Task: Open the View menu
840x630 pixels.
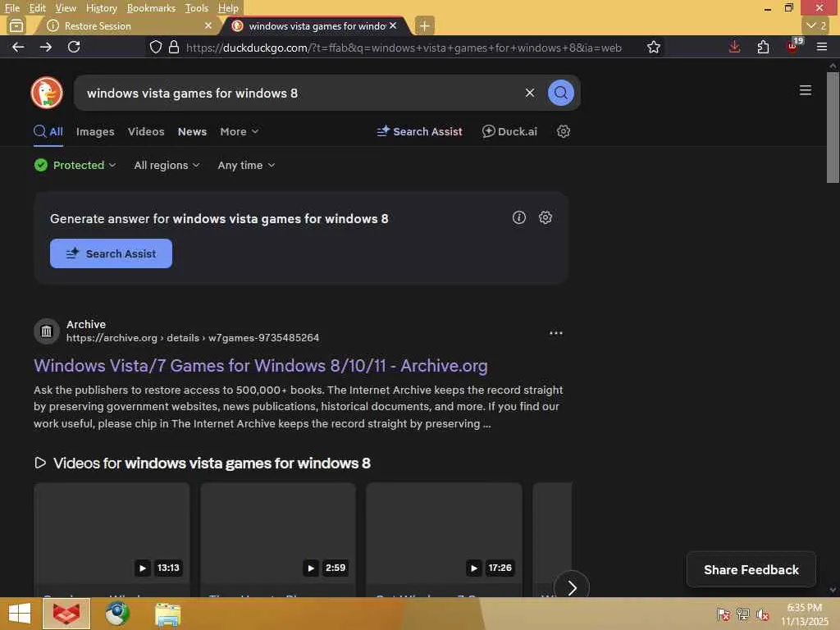Action: [x=66, y=8]
